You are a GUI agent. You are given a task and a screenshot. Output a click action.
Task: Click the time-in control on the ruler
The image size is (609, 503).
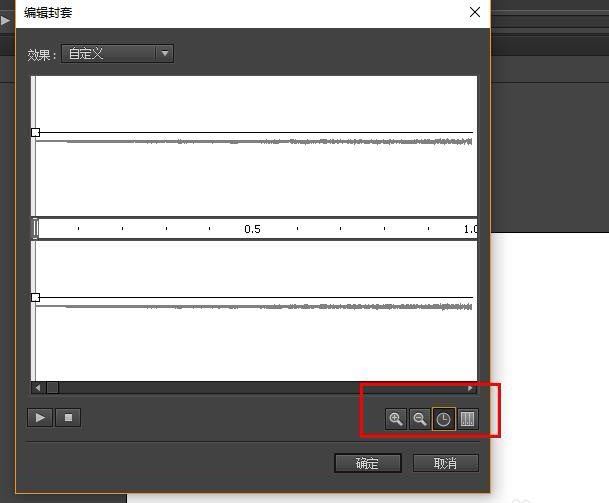coord(35,228)
